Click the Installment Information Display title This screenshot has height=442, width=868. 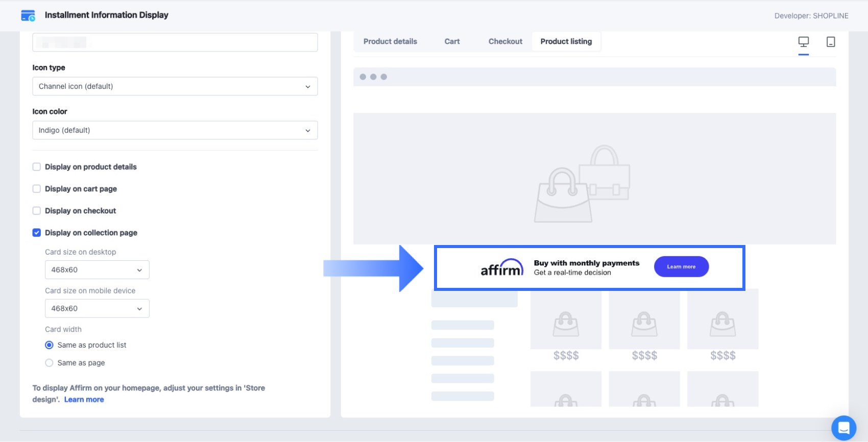point(107,15)
